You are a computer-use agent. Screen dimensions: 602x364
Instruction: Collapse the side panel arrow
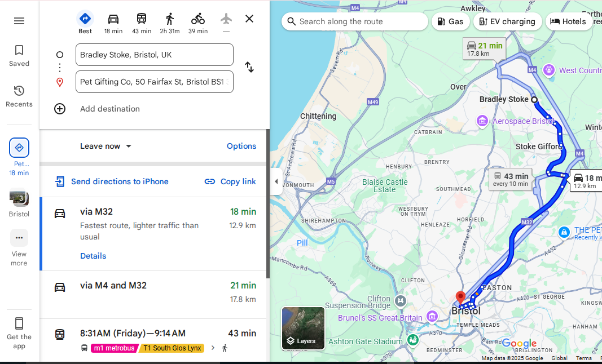(x=276, y=181)
